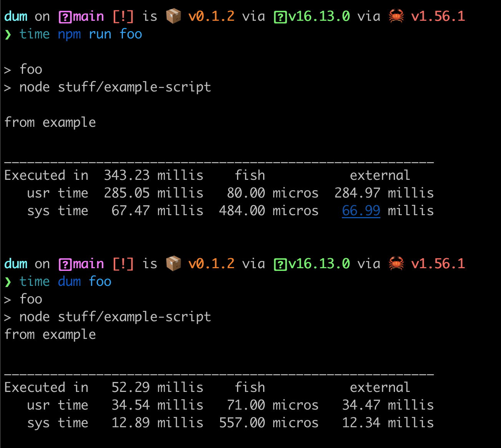Click '557.00 micros' fish sys value
Image resolution: width=501 pixels, height=448 pixels.
click(x=269, y=423)
